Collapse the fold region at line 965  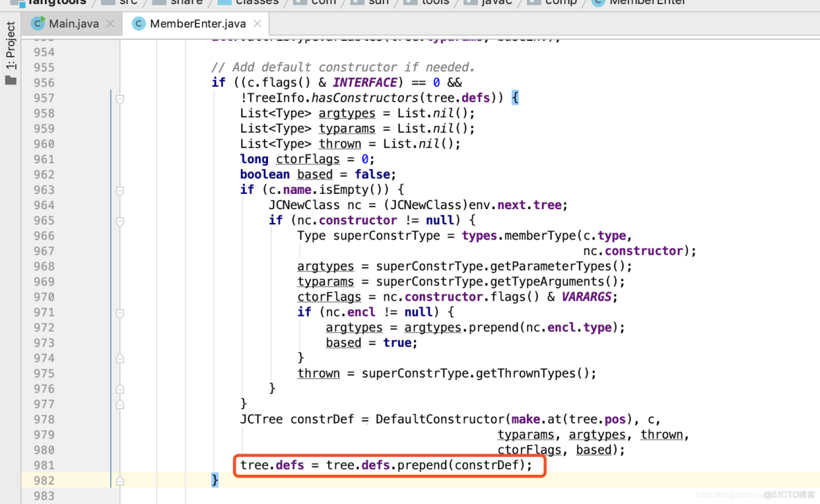pos(120,220)
